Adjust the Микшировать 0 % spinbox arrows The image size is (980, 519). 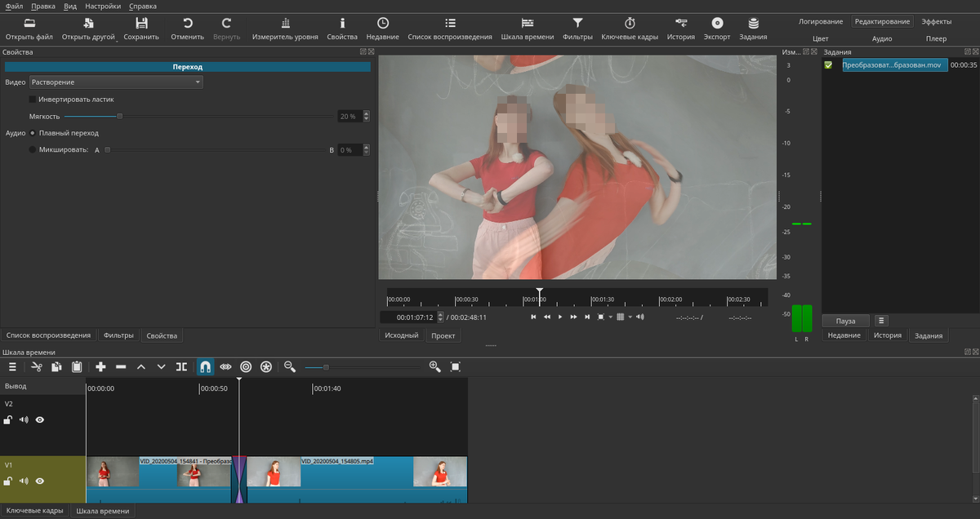pyautogui.click(x=366, y=150)
